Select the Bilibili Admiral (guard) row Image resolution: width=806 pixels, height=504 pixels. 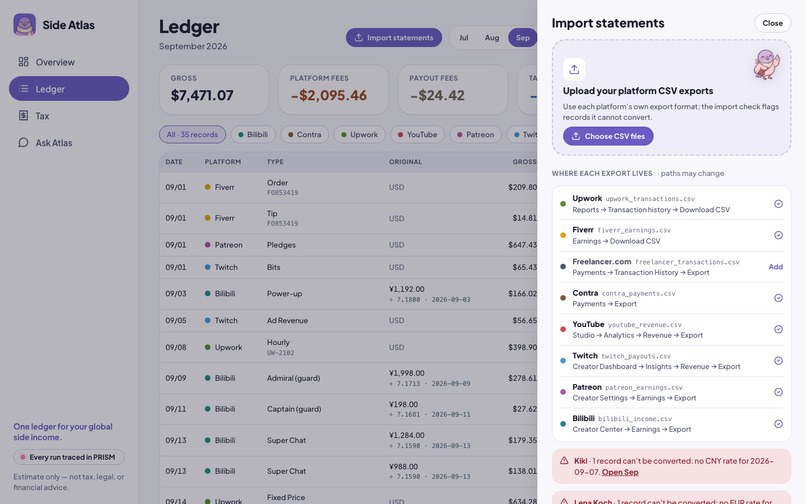[348, 378]
